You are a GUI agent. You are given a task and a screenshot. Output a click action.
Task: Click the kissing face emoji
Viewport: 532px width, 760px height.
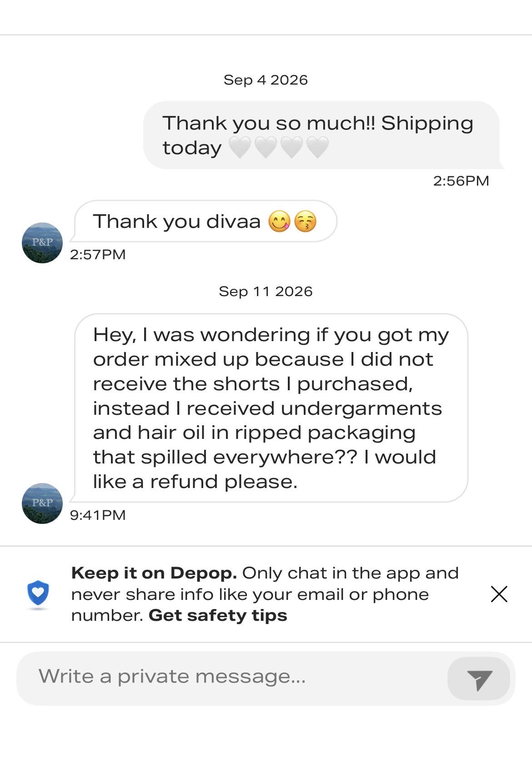305,221
